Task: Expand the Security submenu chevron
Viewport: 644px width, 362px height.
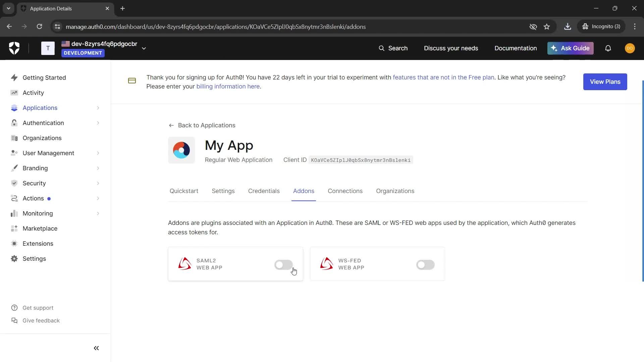Action: point(98,183)
